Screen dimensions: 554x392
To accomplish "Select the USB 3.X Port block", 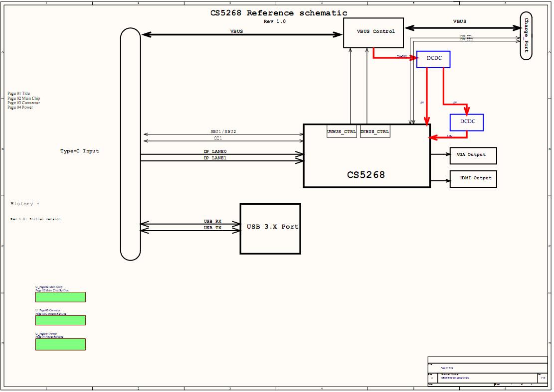I will [x=270, y=229].
